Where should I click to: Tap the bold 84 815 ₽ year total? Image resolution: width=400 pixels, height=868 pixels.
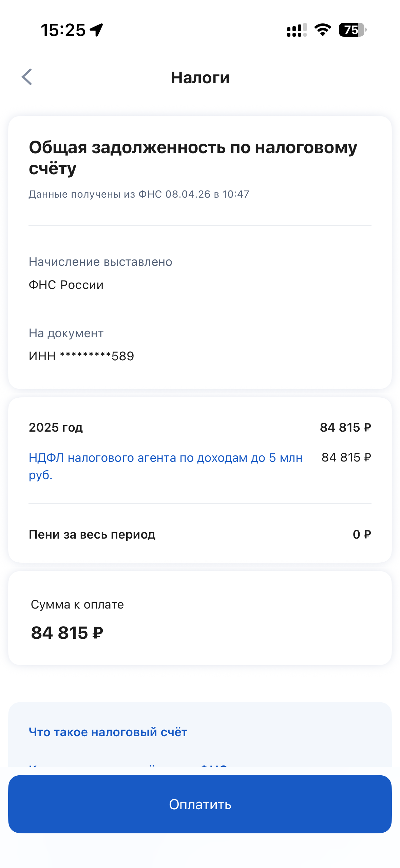pos(345,427)
